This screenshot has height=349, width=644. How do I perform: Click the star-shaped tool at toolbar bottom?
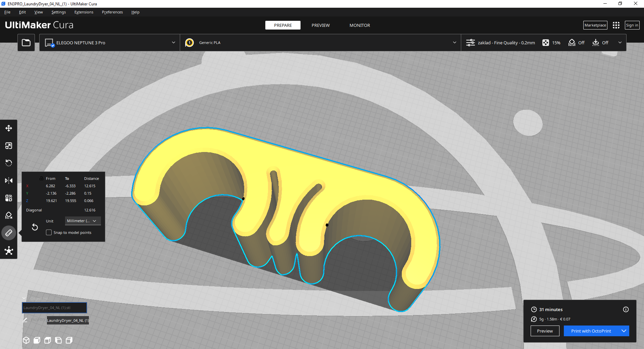click(9, 251)
